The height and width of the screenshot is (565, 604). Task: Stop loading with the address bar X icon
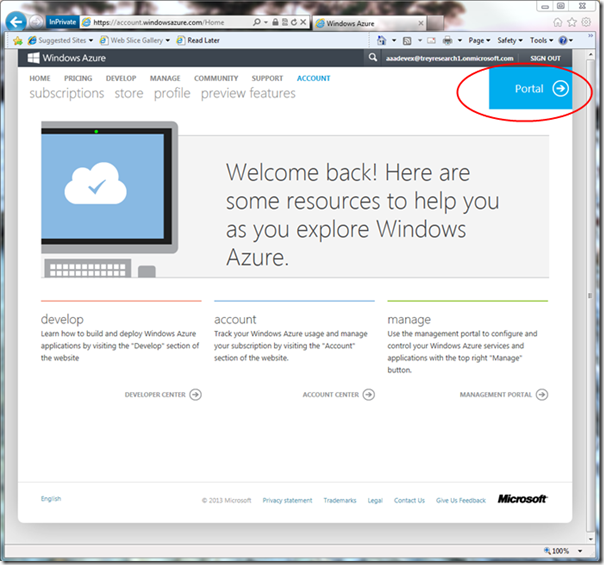[303, 22]
